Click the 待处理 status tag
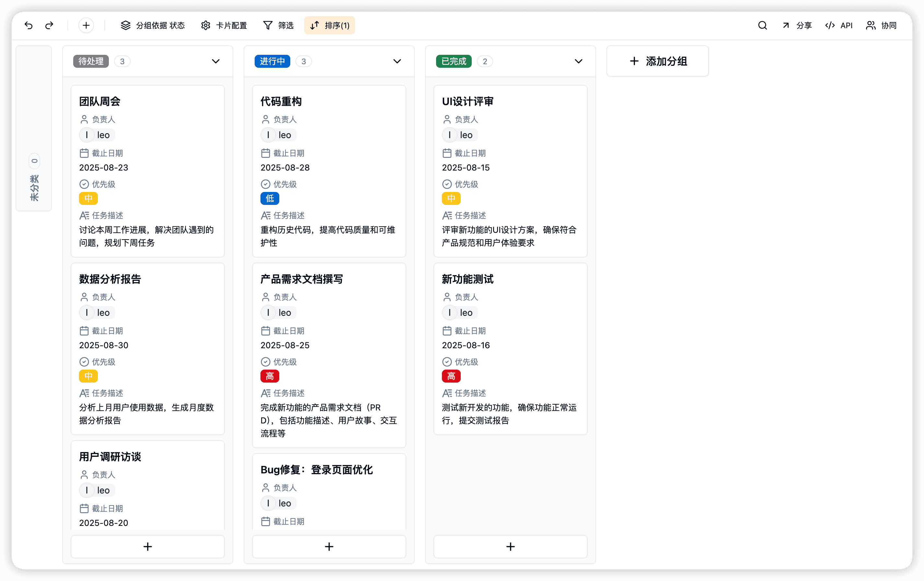The height and width of the screenshot is (581, 924). click(x=91, y=62)
